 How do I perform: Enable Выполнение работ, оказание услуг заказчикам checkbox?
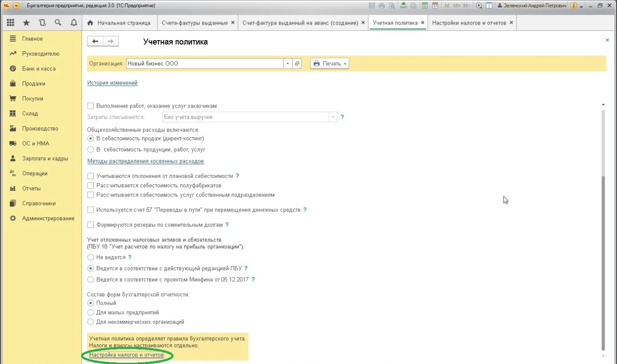(90, 106)
